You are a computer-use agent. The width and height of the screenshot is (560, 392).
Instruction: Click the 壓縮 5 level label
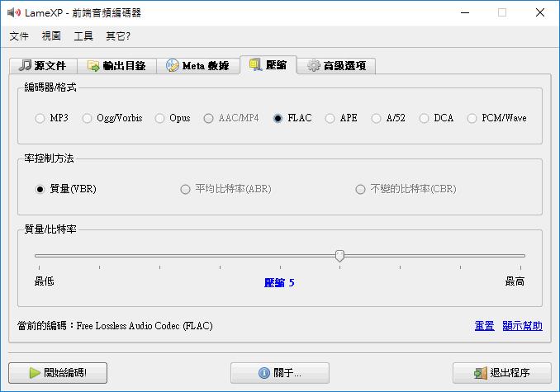coord(279,283)
